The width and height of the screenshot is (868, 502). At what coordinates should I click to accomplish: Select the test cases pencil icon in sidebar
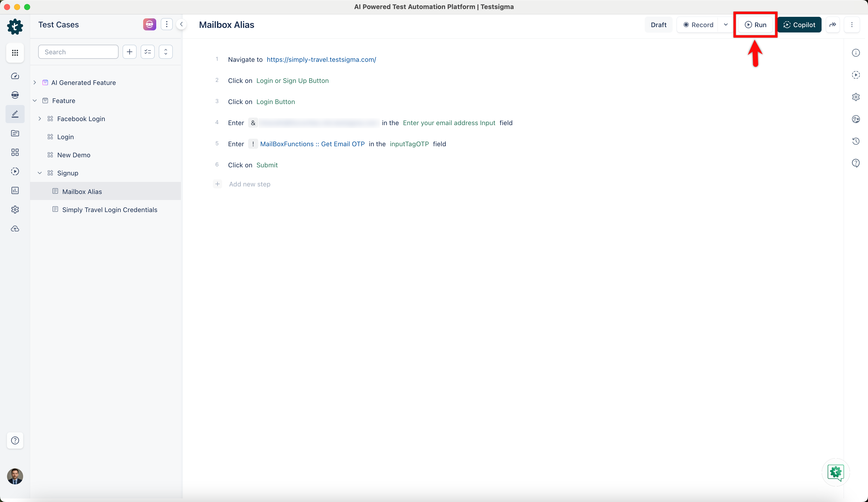pyautogui.click(x=15, y=114)
